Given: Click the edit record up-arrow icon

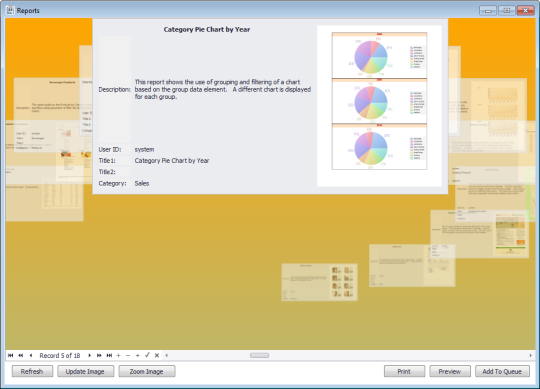Looking at the screenshot, I should pyautogui.click(x=138, y=355).
